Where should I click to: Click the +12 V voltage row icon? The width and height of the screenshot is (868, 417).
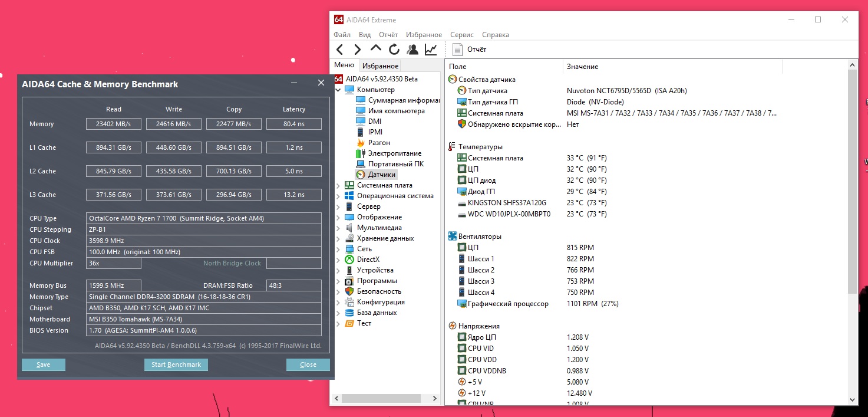click(462, 393)
